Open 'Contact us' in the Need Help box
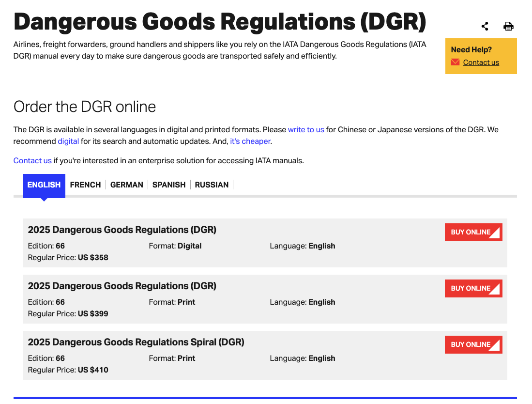The image size is (532, 404). [481, 62]
